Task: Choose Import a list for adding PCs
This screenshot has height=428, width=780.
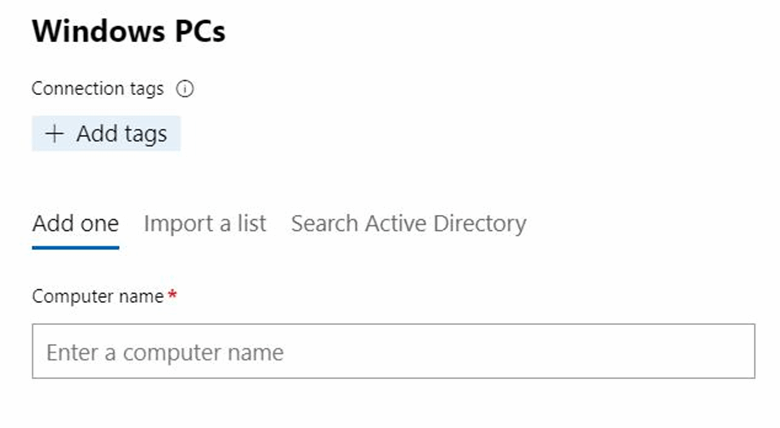Action: click(x=205, y=223)
